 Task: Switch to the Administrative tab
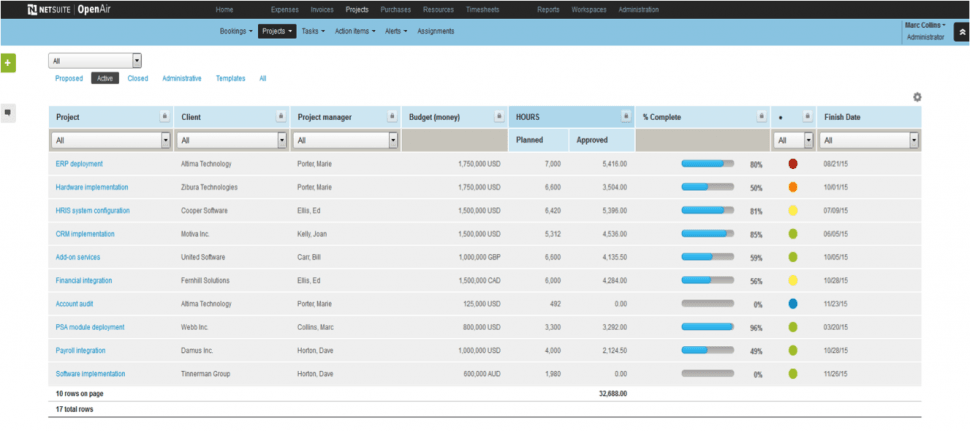182,79
